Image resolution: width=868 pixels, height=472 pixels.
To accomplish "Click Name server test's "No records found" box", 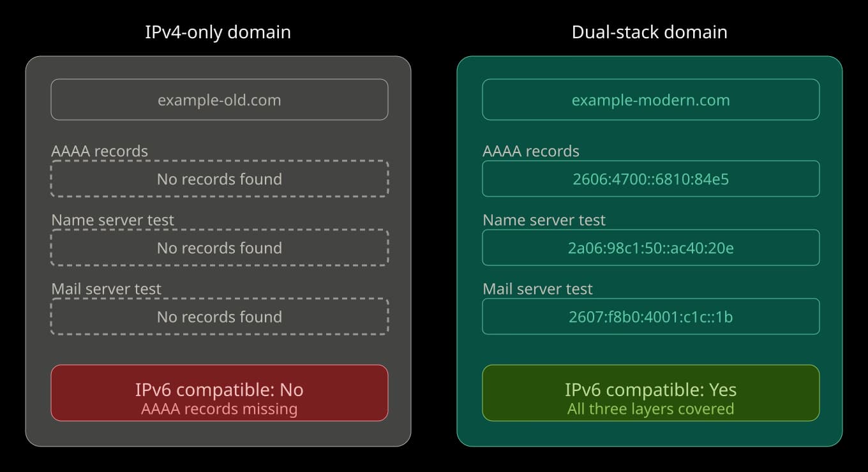I will click(220, 247).
